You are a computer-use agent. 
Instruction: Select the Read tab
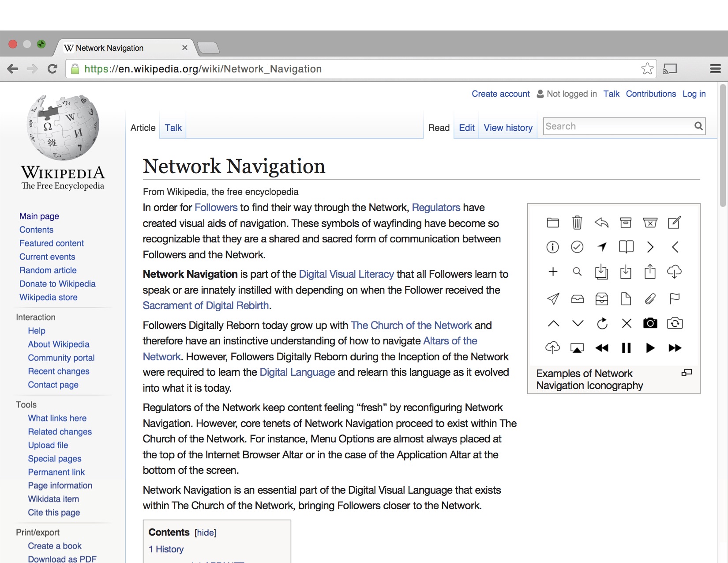pyautogui.click(x=439, y=128)
